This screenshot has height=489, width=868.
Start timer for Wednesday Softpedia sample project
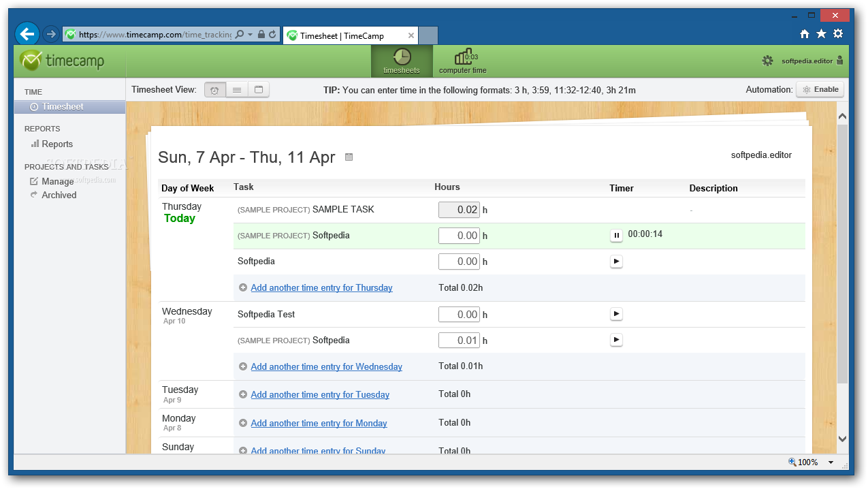pyautogui.click(x=616, y=339)
